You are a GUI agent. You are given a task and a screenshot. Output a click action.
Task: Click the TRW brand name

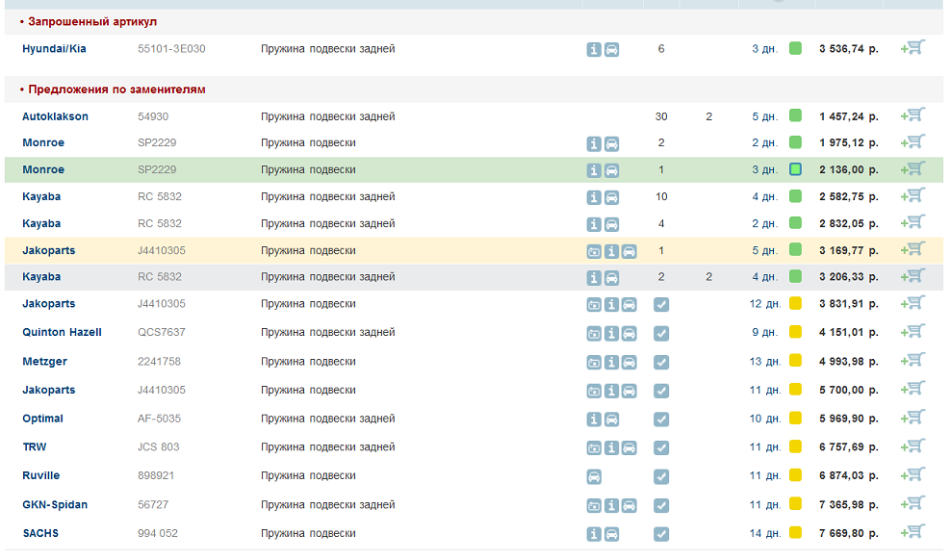[34, 446]
